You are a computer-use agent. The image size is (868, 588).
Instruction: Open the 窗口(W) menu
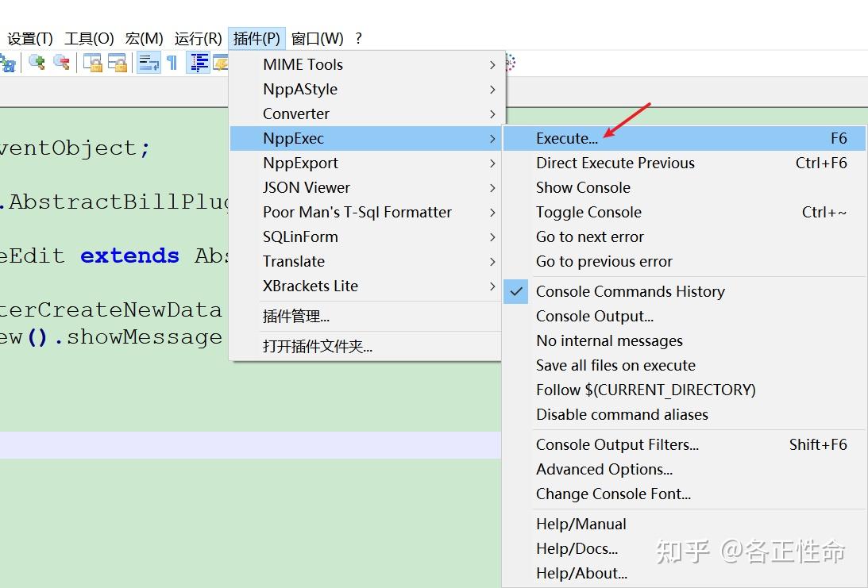317,37
